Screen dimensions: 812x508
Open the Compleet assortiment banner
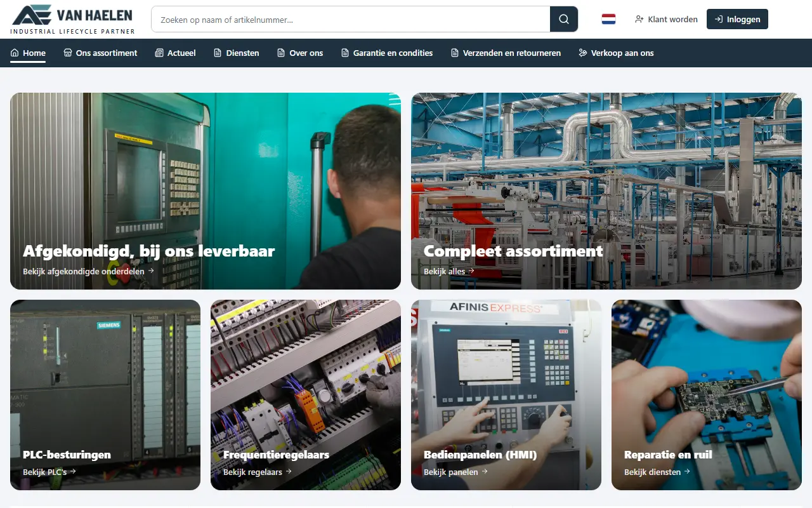coord(606,191)
